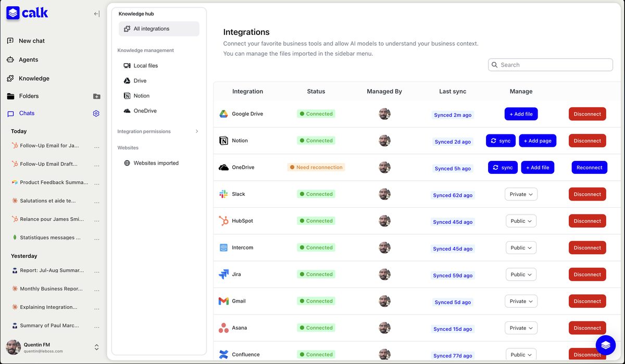Click the OneDrive cloud icon in the Knowledge sidebar
The height and width of the screenshot is (364, 625).
click(126, 110)
